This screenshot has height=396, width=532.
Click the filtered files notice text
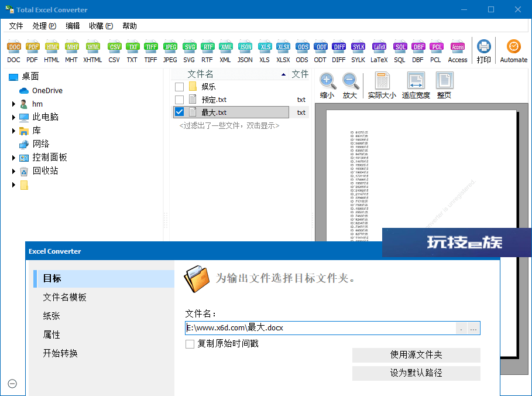[x=229, y=126]
